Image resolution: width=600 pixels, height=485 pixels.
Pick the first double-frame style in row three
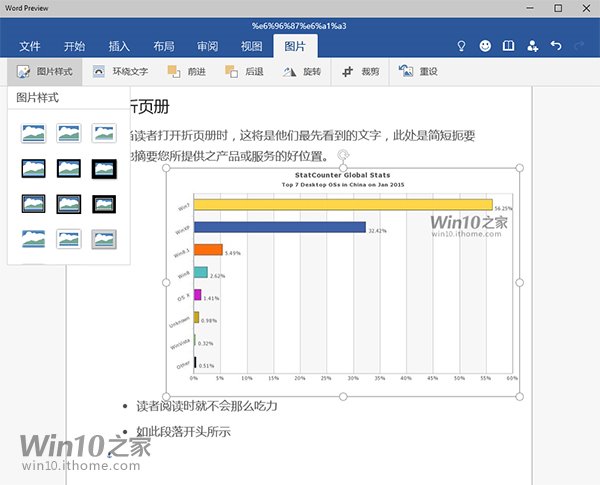tap(33, 204)
